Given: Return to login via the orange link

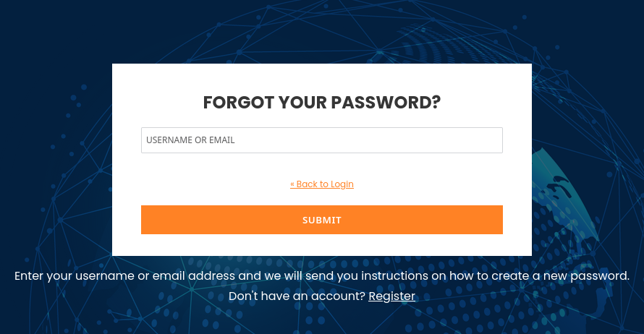Looking at the screenshot, I should coord(322,184).
